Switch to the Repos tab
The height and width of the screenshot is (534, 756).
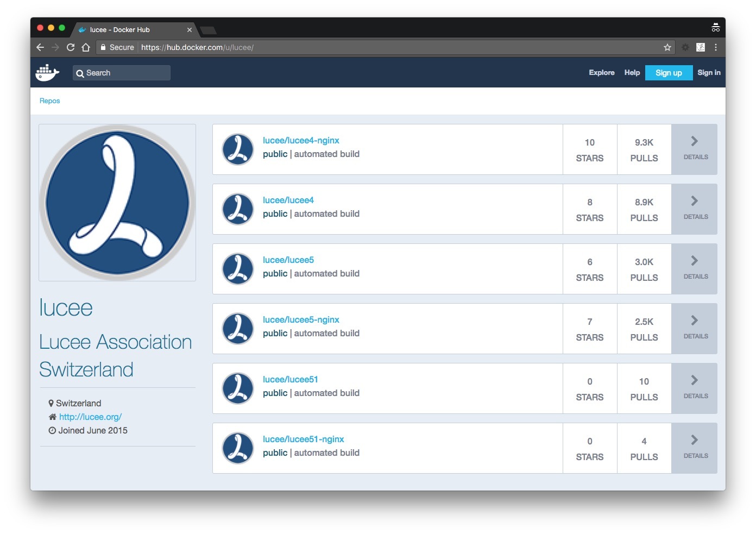[x=49, y=101]
